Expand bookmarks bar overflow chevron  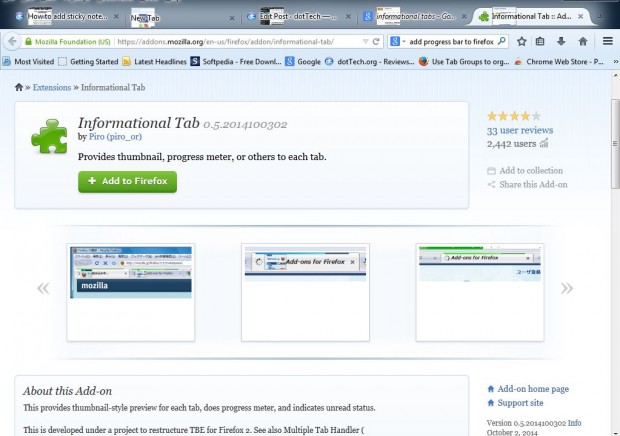(615, 62)
